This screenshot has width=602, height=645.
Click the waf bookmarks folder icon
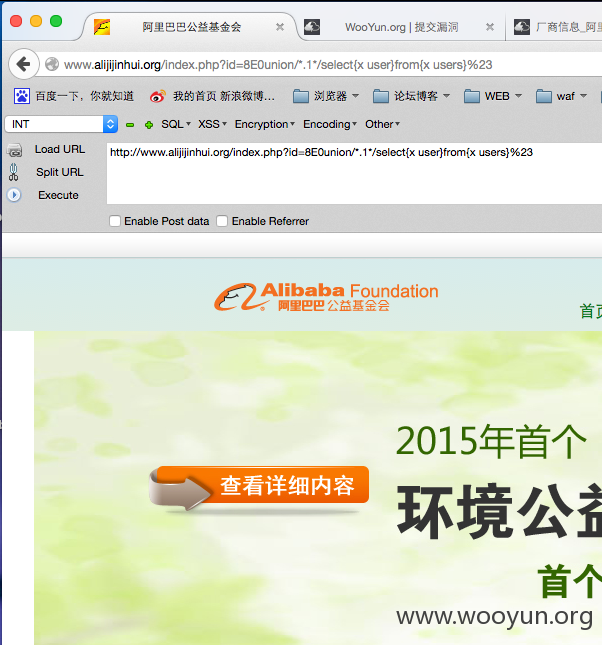coord(544,96)
